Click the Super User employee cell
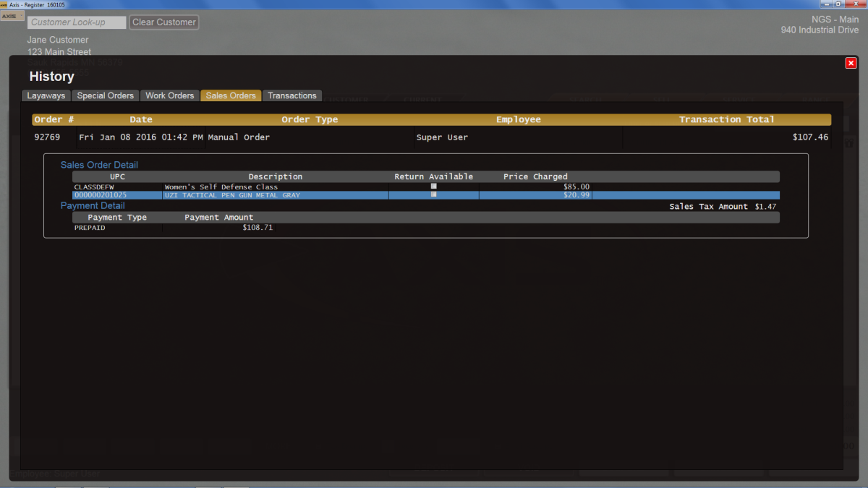The image size is (868, 488). click(442, 137)
